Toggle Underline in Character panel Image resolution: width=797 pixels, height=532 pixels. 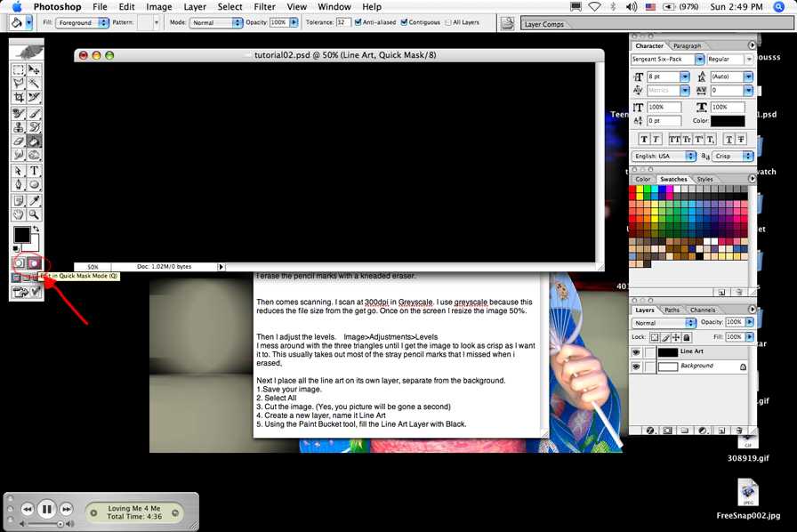729,140
